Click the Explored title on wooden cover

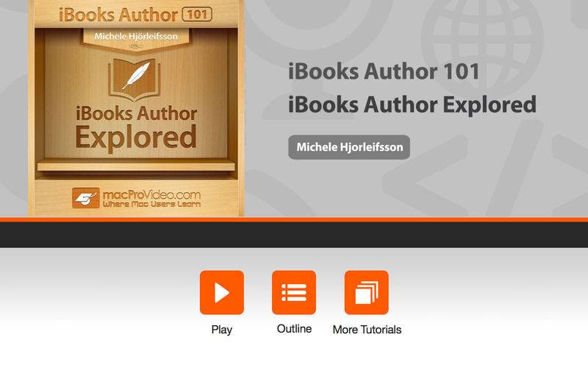136,138
